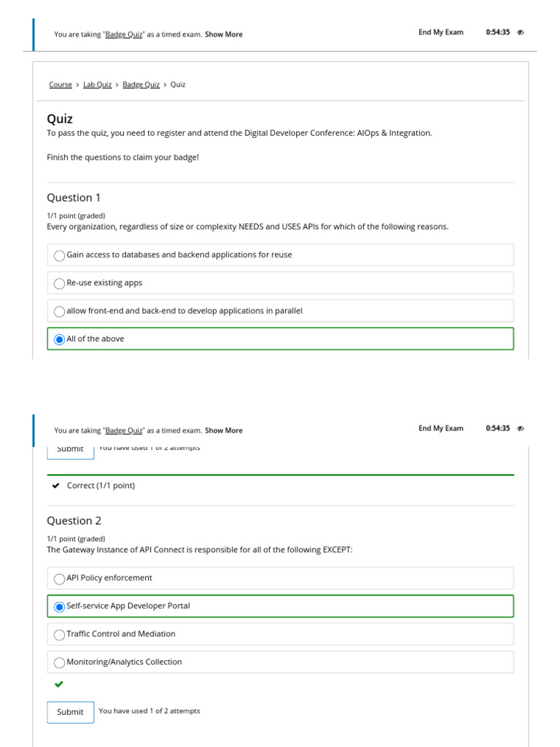Choose "Self-service App Developer Portal" answer
The width and height of the screenshot is (560, 747).
click(60, 606)
